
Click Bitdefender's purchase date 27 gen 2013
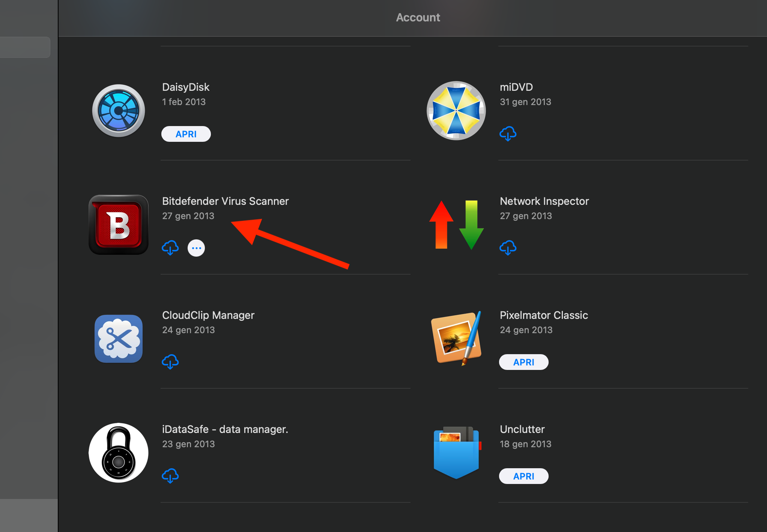coord(188,216)
